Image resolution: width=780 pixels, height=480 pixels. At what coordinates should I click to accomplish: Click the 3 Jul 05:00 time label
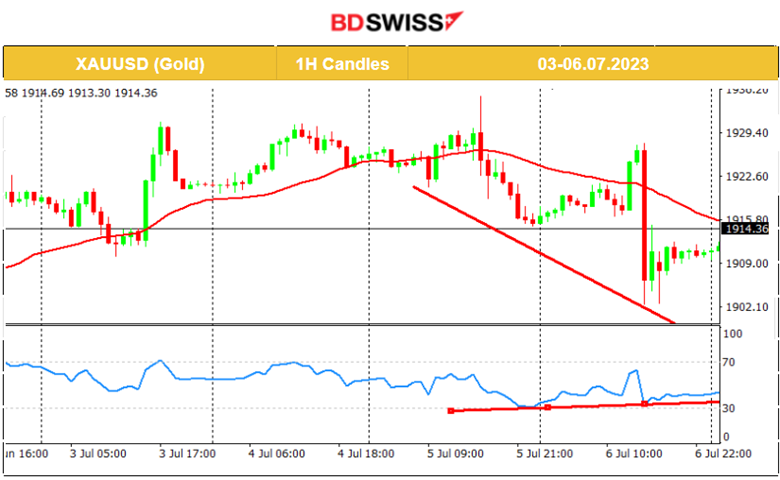click(x=98, y=454)
